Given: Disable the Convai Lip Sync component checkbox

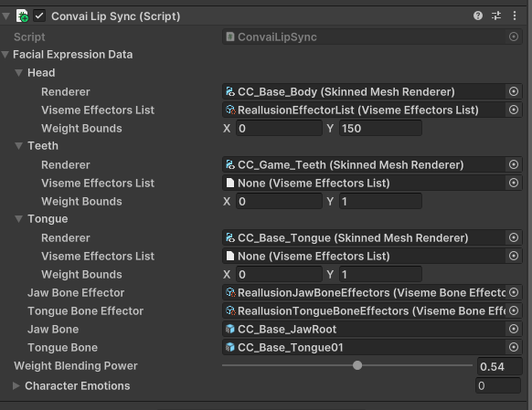Looking at the screenshot, I should point(39,16).
